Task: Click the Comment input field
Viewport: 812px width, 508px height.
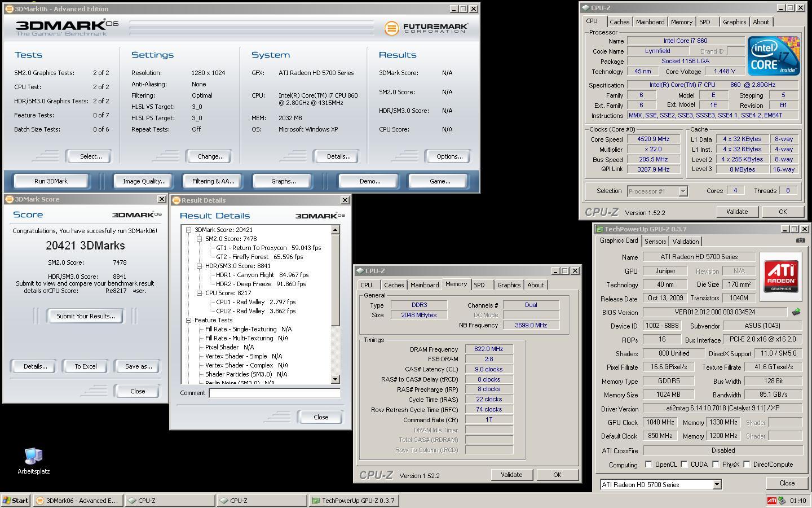Action: [x=275, y=393]
